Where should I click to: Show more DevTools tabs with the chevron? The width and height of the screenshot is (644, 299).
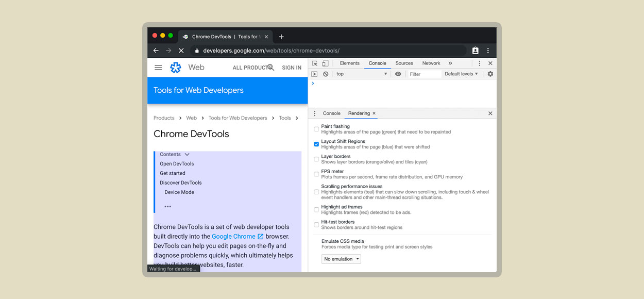pos(450,63)
